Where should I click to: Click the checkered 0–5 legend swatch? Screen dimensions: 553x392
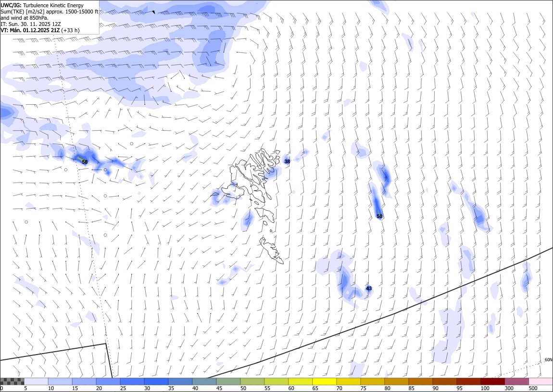click(13, 381)
